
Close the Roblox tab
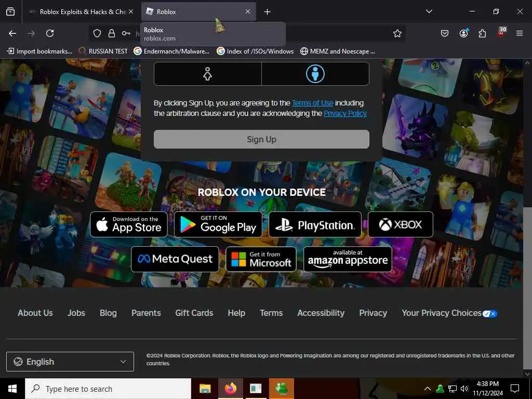coord(248,11)
